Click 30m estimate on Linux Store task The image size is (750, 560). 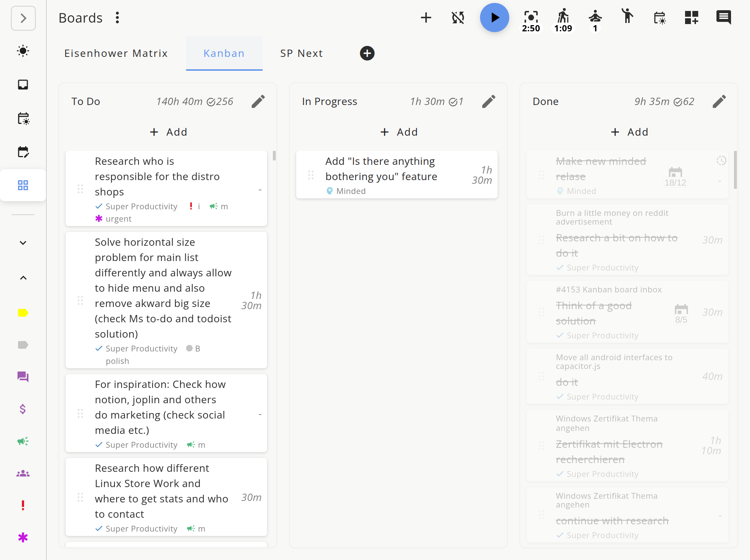[x=251, y=497]
